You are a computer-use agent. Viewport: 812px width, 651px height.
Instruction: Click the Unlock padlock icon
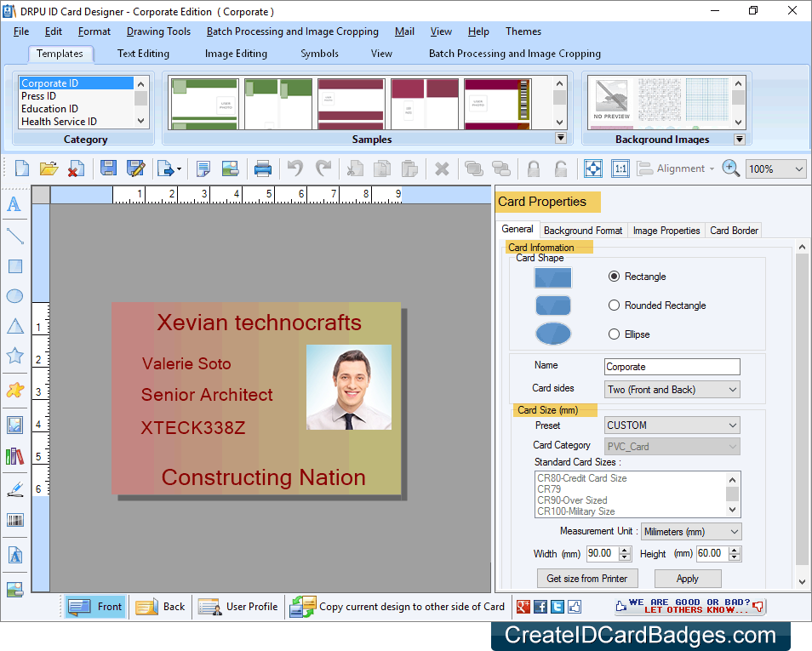tap(561, 168)
